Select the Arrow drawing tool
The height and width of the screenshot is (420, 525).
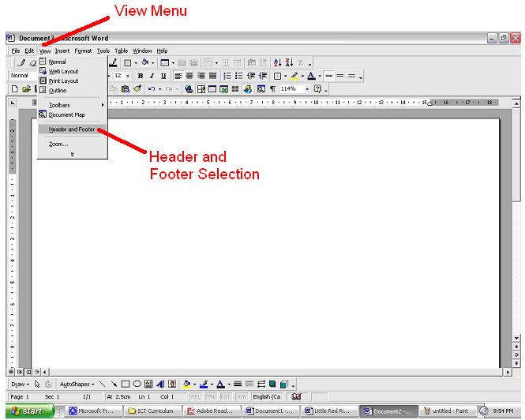pyautogui.click(x=114, y=384)
